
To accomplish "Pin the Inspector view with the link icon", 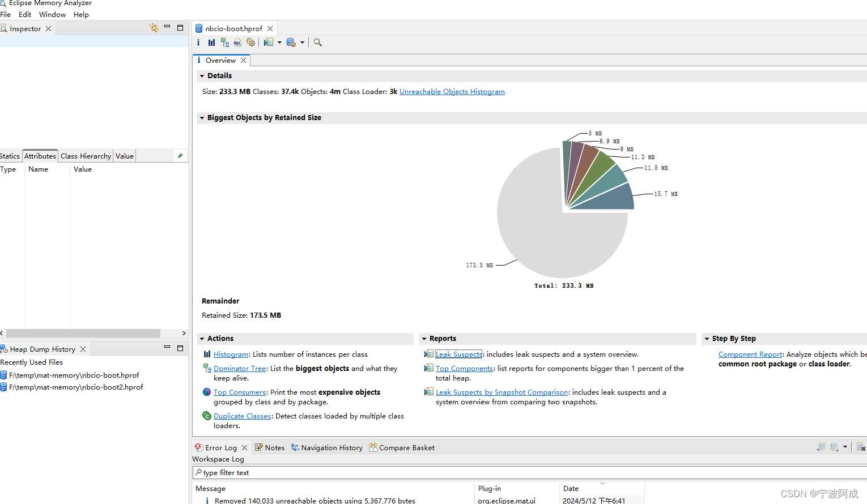I will [154, 27].
